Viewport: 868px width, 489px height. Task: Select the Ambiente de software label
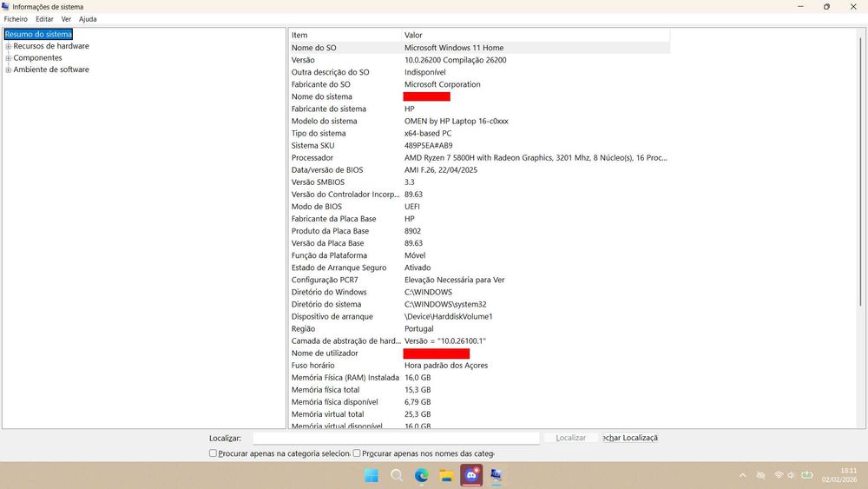(x=51, y=69)
